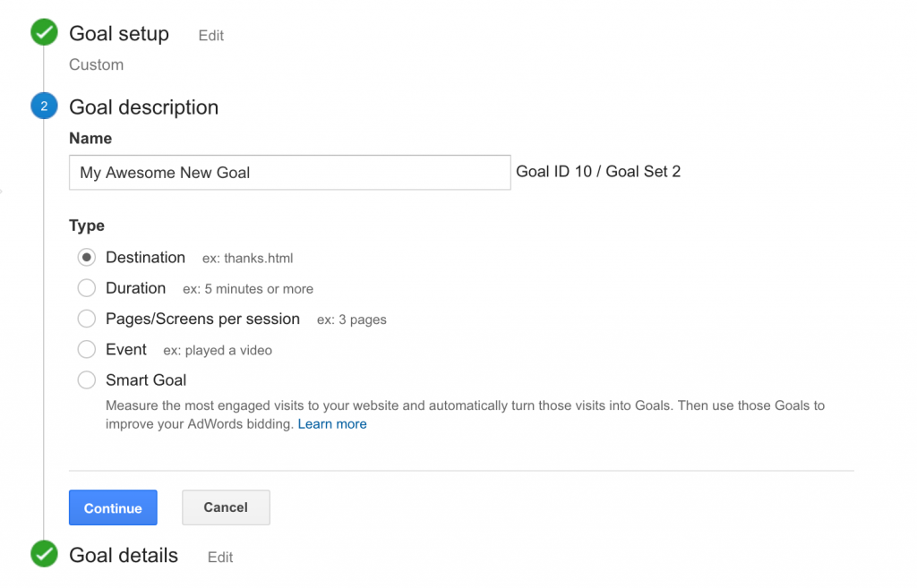Click the Custom label under Goal setup
The height and width of the screenshot is (588, 917).
click(96, 64)
